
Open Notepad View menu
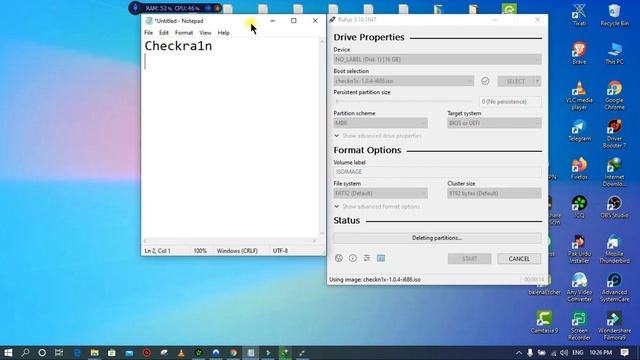tap(205, 33)
